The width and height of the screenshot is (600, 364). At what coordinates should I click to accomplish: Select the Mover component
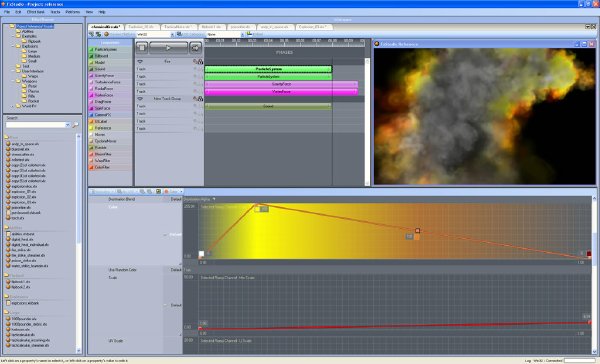point(110,134)
